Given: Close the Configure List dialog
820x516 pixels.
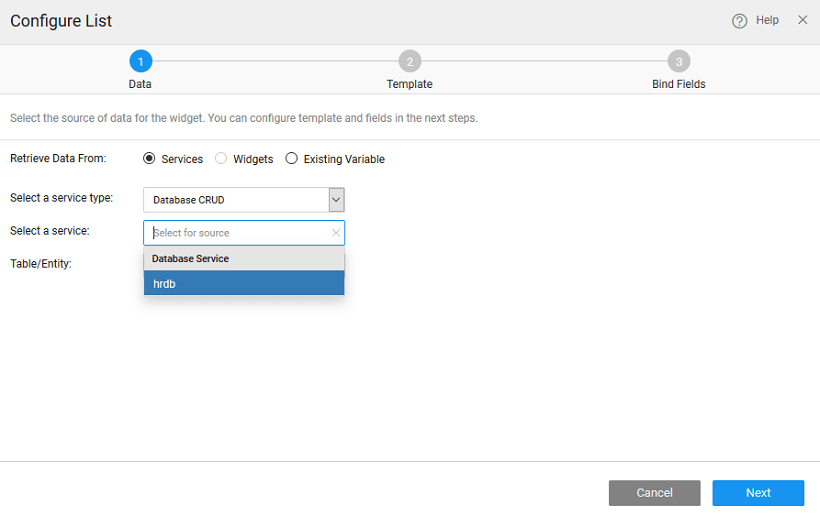Looking at the screenshot, I should coord(802,20).
